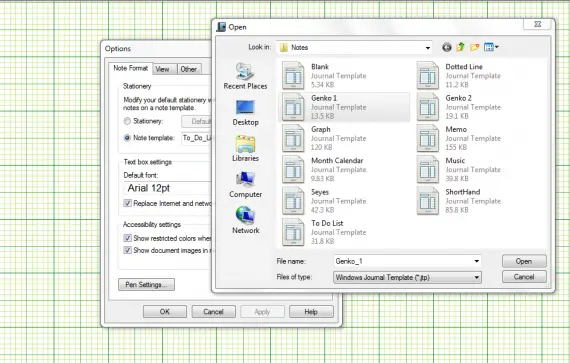Switch to the Other tab in Options
The image size is (570, 363).
188,69
